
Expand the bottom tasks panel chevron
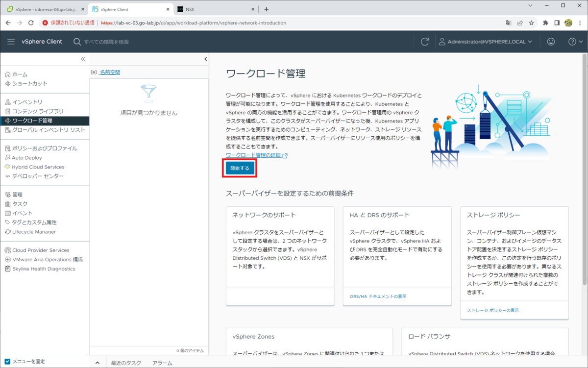(x=97, y=363)
